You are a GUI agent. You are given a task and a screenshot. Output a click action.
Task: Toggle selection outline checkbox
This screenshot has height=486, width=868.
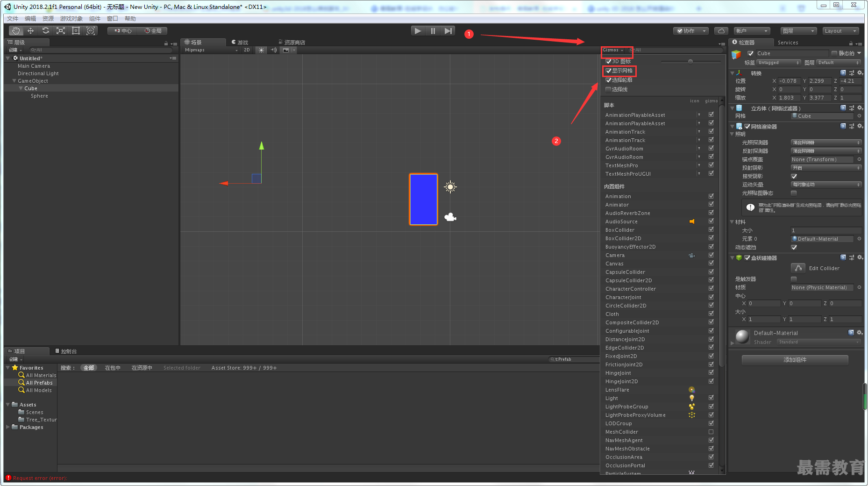tap(609, 80)
